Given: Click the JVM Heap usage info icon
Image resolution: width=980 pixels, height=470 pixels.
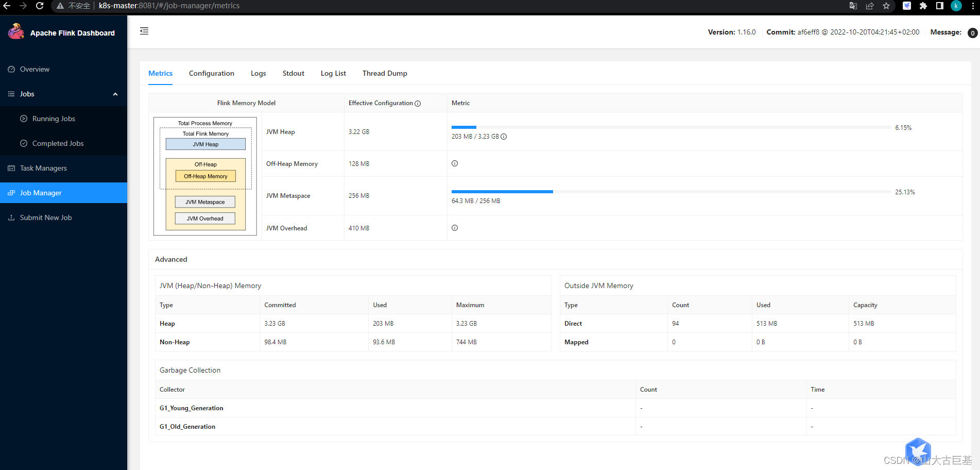Looking at the screenshot, I should pos(504,137).
